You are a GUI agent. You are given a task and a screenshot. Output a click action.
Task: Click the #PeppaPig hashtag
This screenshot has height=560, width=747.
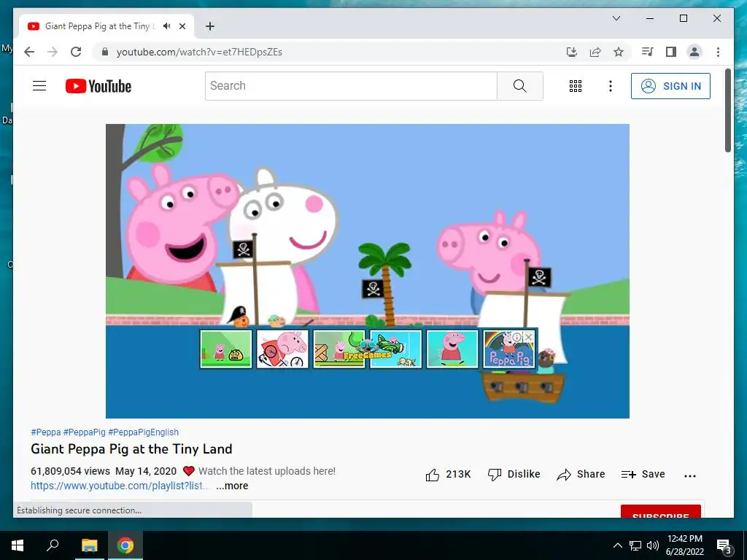pos(85,432)
